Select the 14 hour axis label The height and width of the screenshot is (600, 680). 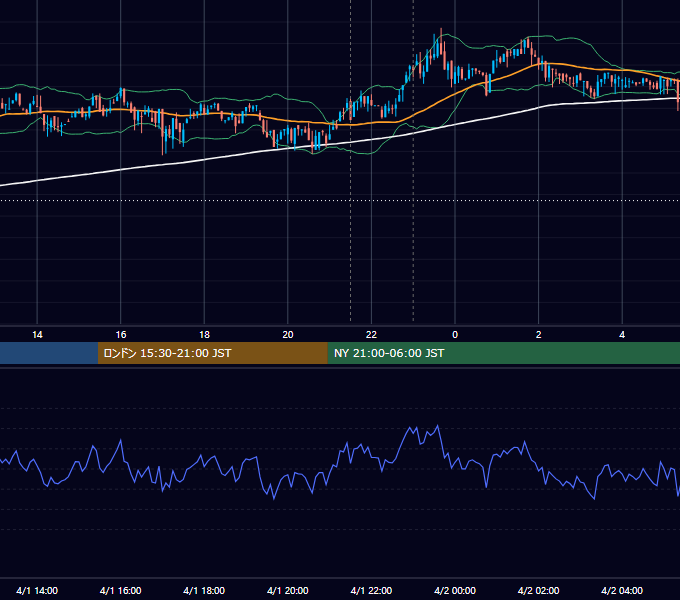pyautogui.click(x=37, y=335)
